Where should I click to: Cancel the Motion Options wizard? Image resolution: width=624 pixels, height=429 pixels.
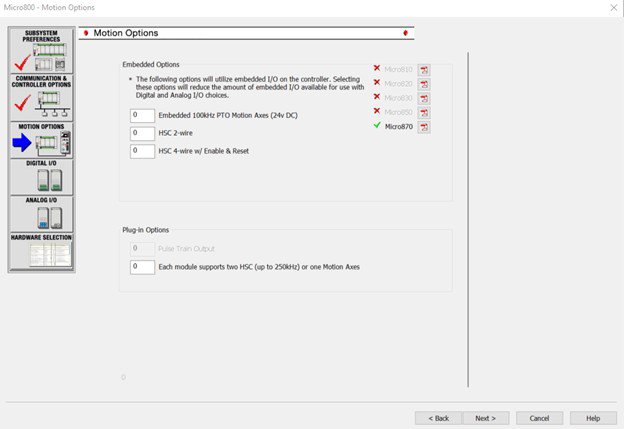pos(539,418)
